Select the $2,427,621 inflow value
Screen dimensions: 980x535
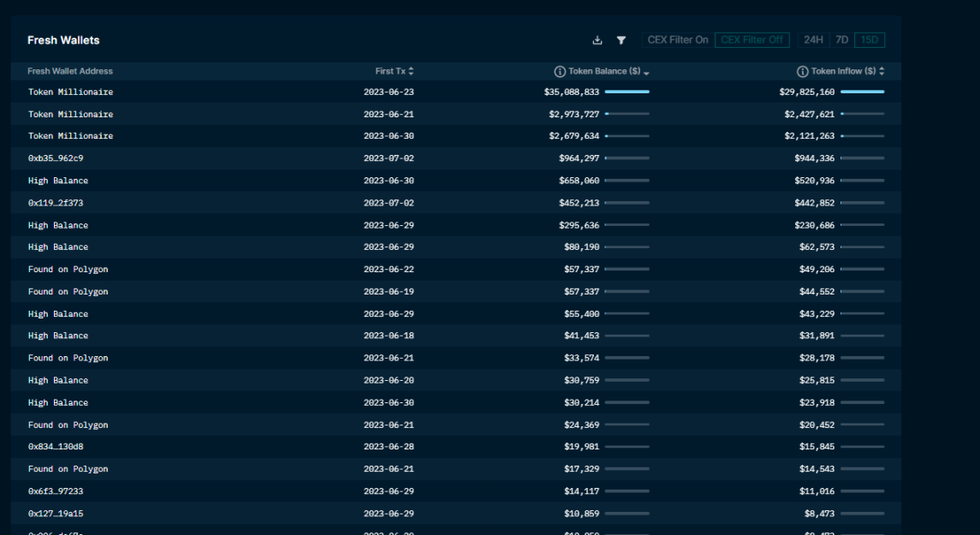tap(810, 115)
